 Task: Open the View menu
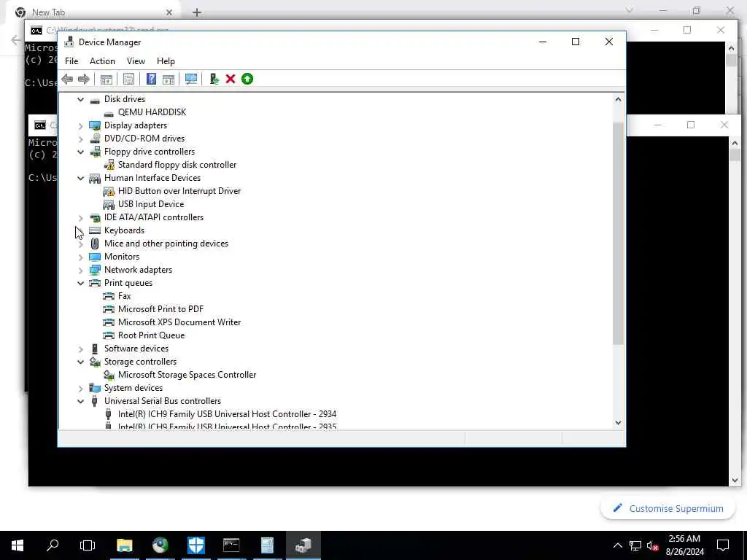point(136,61)
